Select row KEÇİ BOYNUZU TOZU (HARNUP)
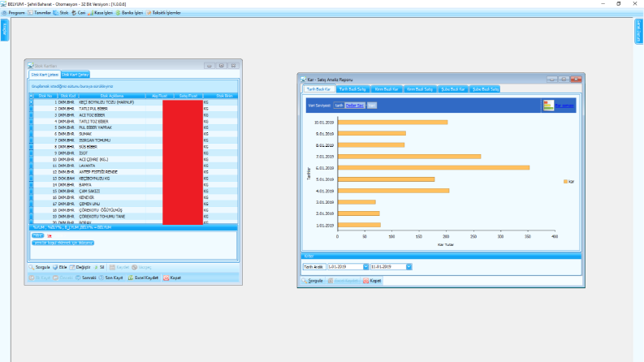 pyautogui.click(x=133, y=102)
